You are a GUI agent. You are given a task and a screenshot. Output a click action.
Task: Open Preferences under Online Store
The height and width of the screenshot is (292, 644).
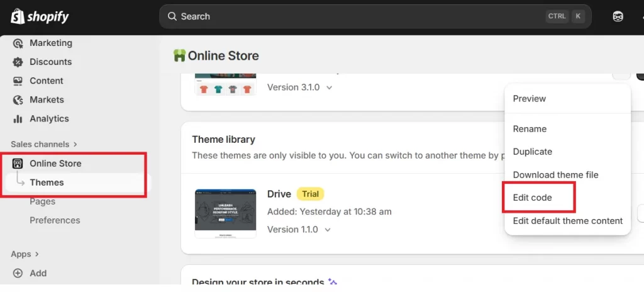(x=55, y=220)
